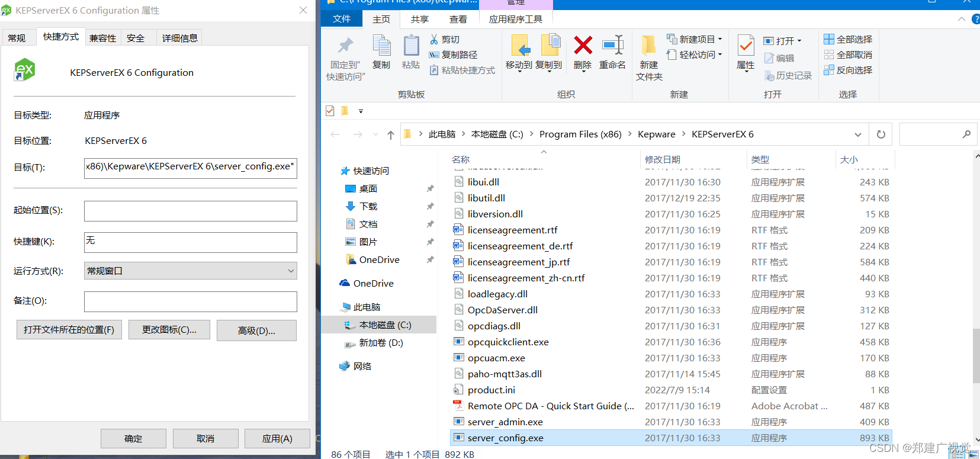
Task: Expand Kepware breadcrumb chevron
Action: (683, 134)
